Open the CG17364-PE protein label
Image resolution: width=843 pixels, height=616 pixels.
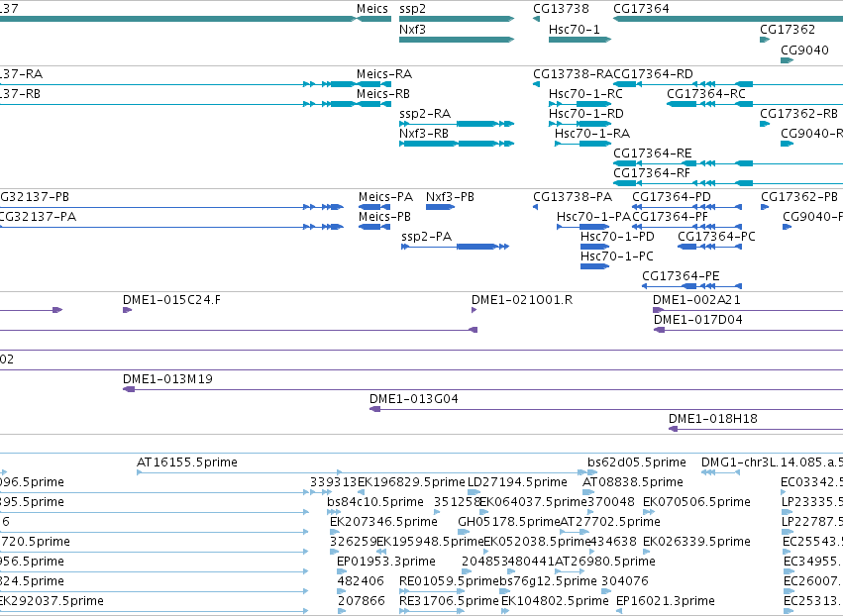[x=681, y=276]
